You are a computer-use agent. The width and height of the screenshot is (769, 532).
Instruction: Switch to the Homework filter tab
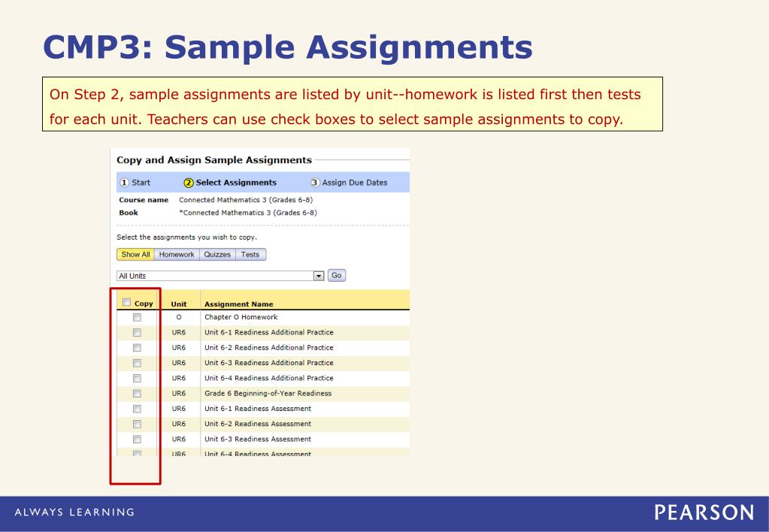tap(177, 255)
